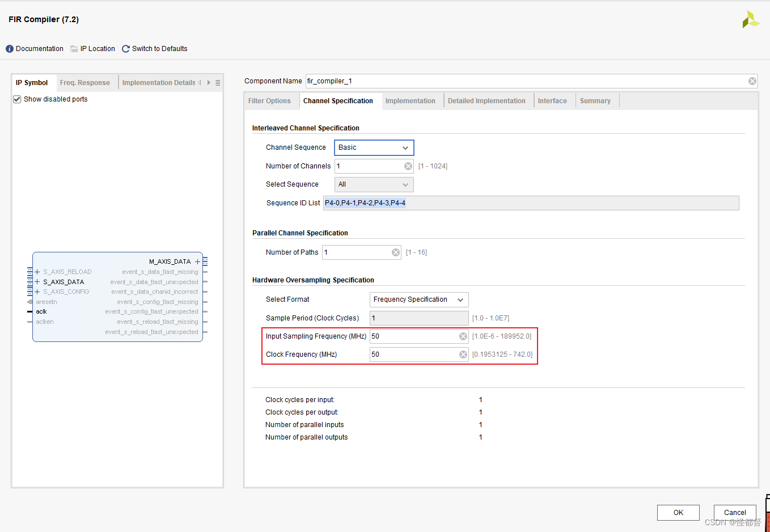Viewport: 770px width, 532px height.
Task: Click event_s_reload_tlast_unexpected port label
Action: point(151,332)
